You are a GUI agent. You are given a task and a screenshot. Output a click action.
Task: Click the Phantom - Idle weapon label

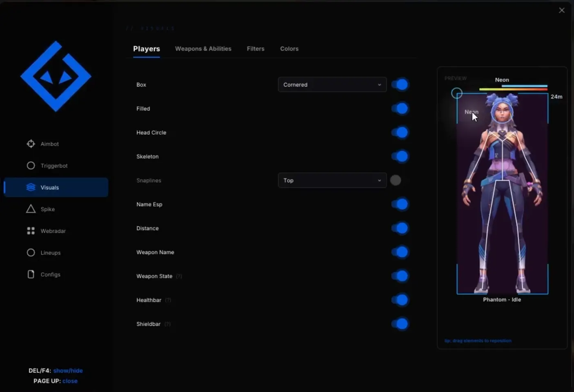[502, 299]
